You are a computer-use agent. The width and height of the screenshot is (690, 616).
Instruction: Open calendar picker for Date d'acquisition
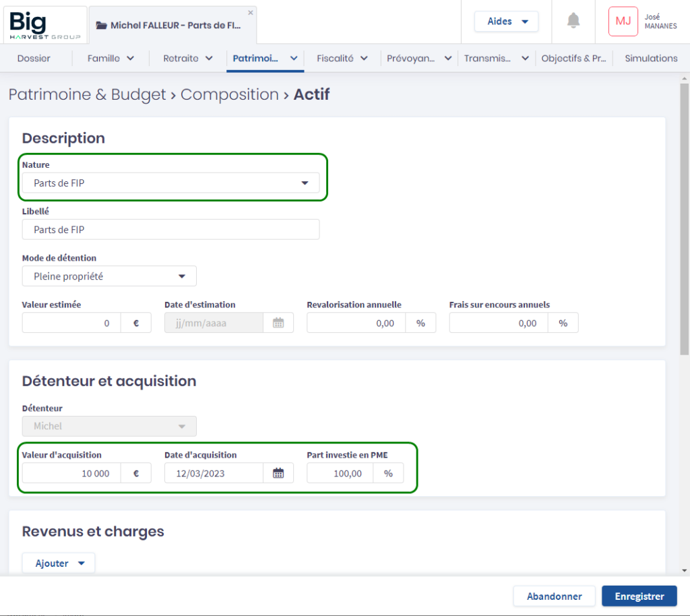pyautogui.click(x=278, y=473)
